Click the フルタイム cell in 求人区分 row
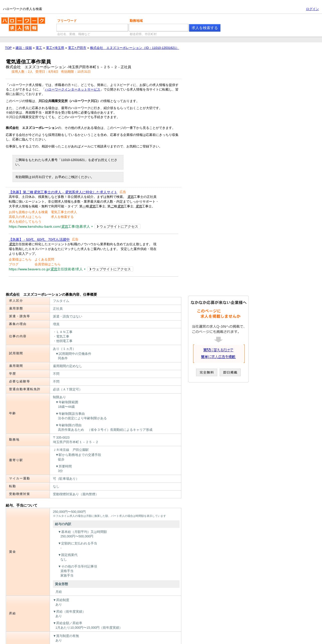Image resolution: width=322 pixels, height=644 pixels. (115, 301)
